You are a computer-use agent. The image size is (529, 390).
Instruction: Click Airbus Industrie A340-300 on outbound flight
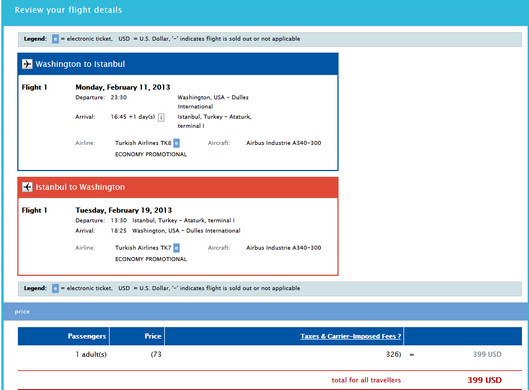click(283, 143)
